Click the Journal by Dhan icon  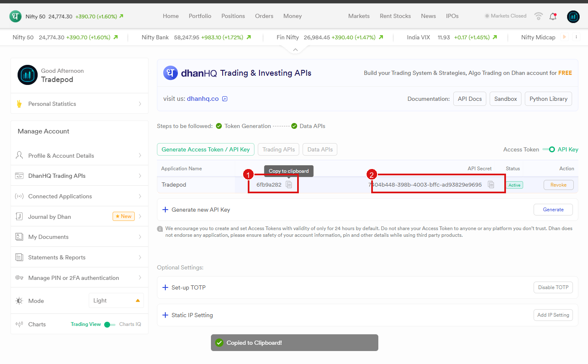click(19, 216)
